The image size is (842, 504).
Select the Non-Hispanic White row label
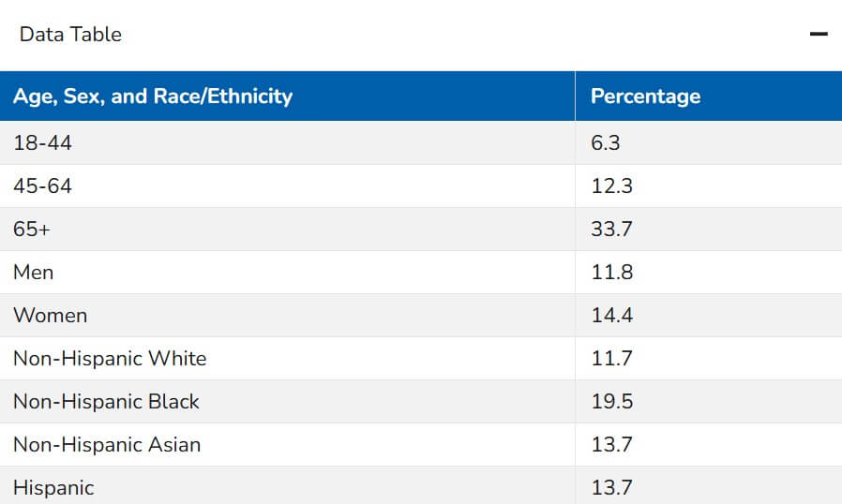tap(110, 359)
